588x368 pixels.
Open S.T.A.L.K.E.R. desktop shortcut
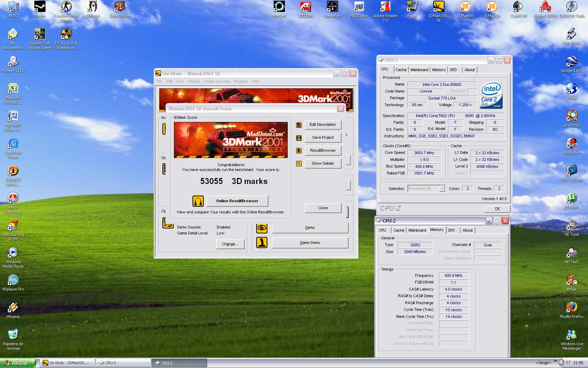[x=66, y=39]
